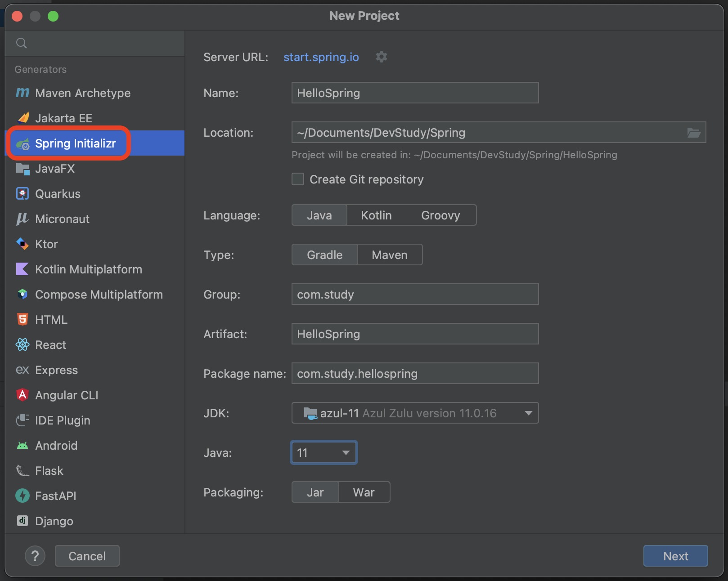This screenshot has width=728, height=581.
Task: Click the Spring Initializr leaf icon
Action: pos(22,144)
